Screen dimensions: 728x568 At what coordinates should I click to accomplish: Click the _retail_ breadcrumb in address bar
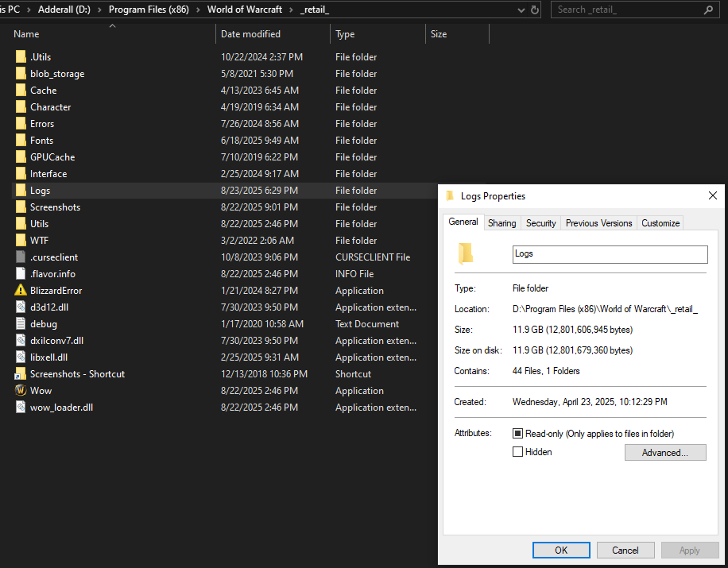[315, 10]
